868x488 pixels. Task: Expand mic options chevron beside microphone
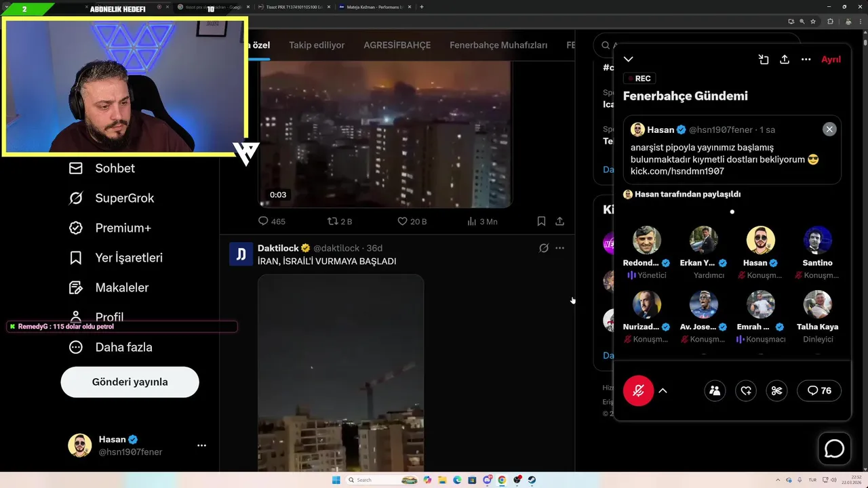point(663,390)
